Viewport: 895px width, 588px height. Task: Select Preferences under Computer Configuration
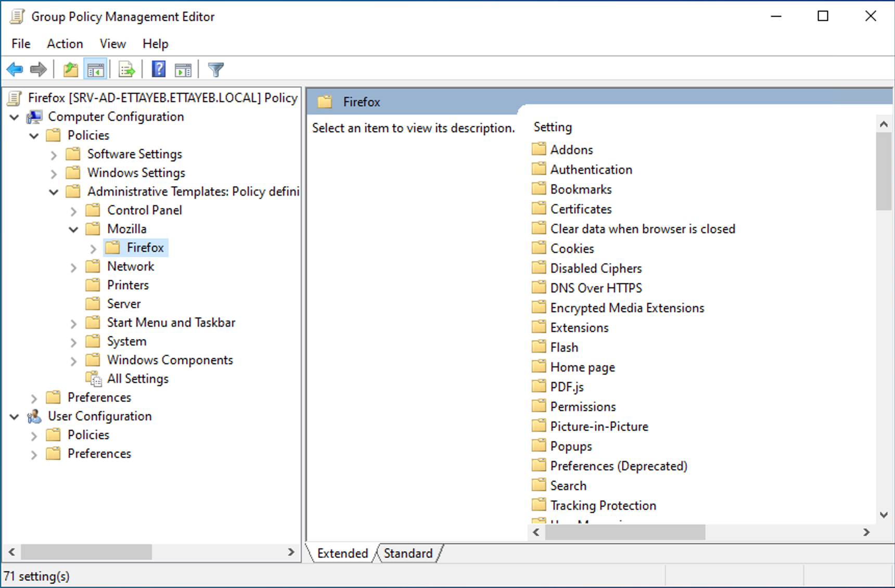(x=99, y=398)
